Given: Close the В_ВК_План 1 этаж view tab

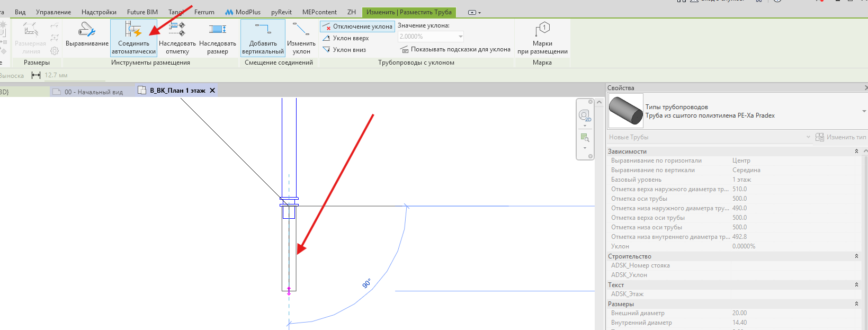Looking at the screenshot, I should (x=212, y=91).
